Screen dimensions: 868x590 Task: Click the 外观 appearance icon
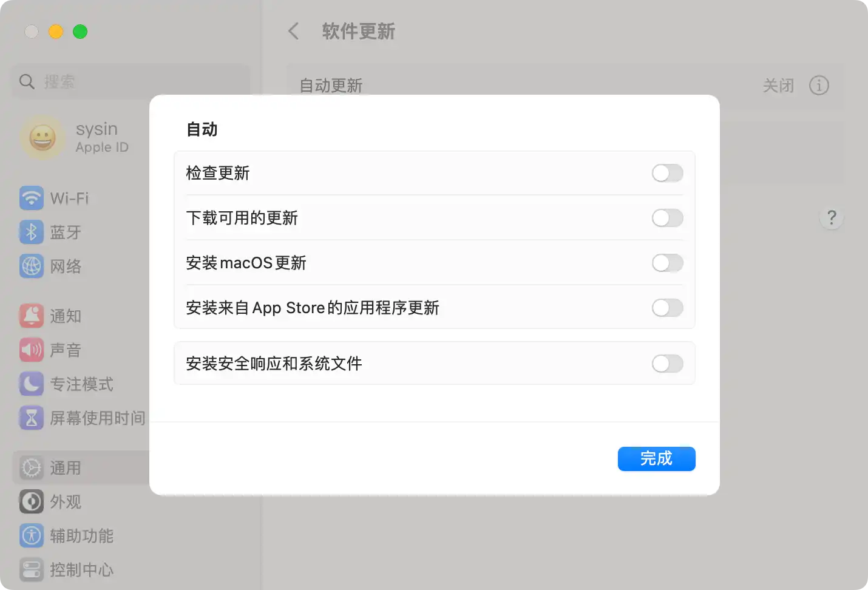point(32,501)
